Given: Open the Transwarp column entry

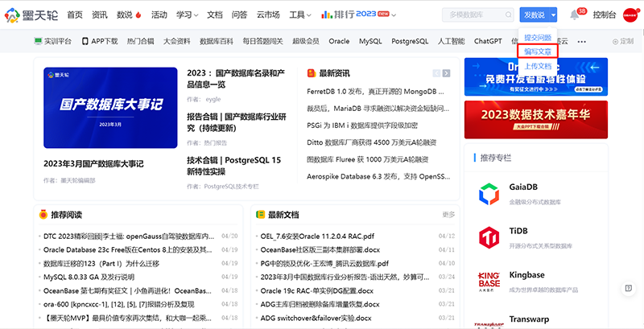Looking at the screenshot, I should (529, 319).
